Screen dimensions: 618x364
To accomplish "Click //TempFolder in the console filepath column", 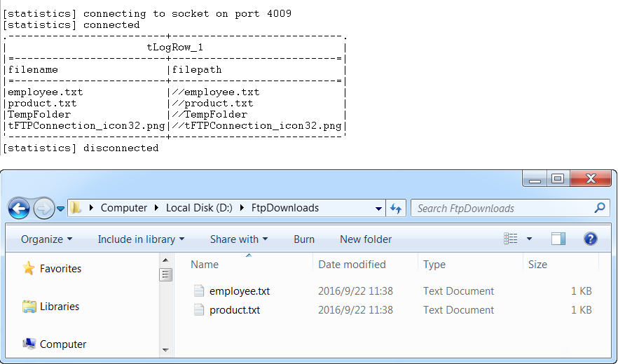I will pyautogui.click(x=210, y=115).
